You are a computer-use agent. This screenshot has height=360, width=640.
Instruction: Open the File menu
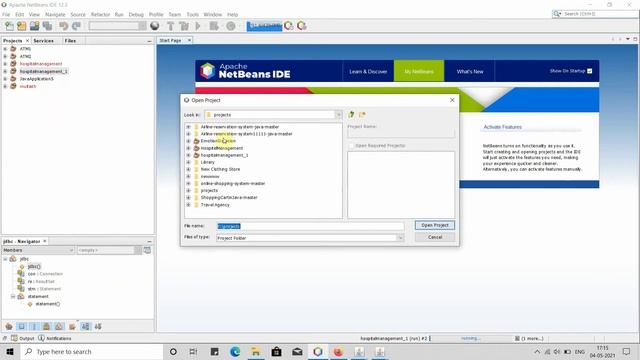pyautogui.click(x=6, y=14)
